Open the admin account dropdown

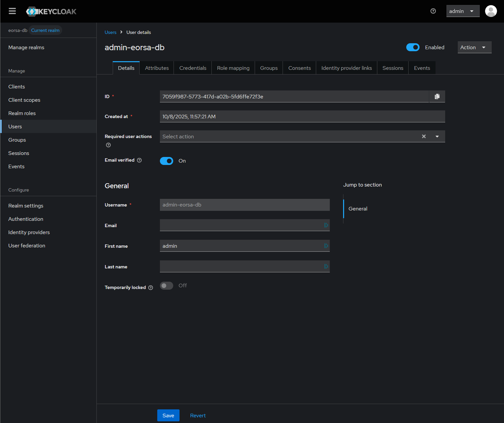(x=463, y=11)
